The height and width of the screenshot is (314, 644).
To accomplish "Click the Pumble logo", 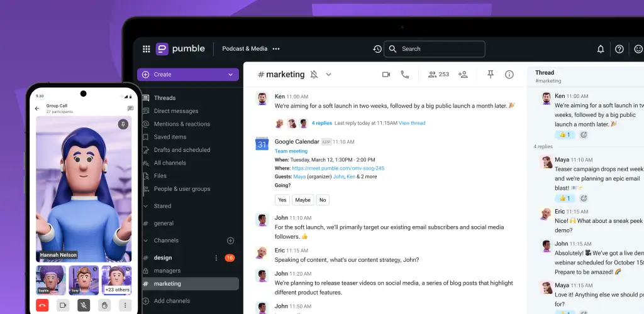I will click(180, 49).
